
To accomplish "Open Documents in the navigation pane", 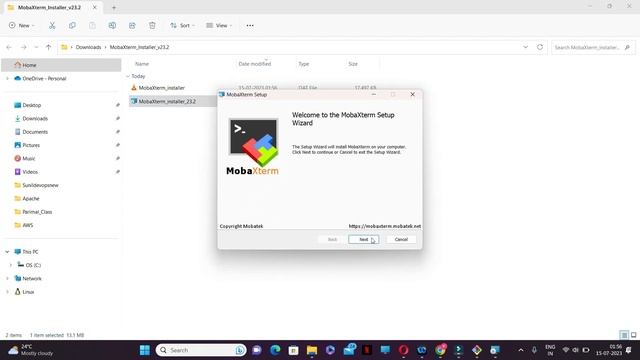I will pos(35,132).
